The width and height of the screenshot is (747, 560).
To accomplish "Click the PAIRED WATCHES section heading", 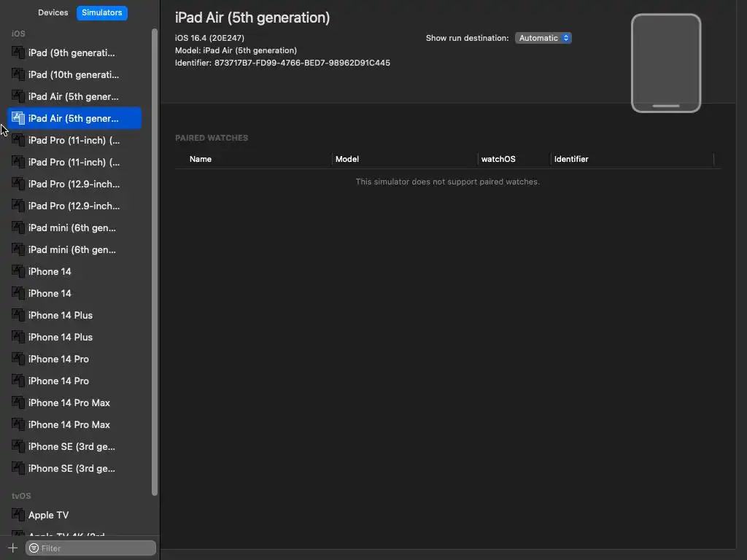I will (x=212, y=138).
